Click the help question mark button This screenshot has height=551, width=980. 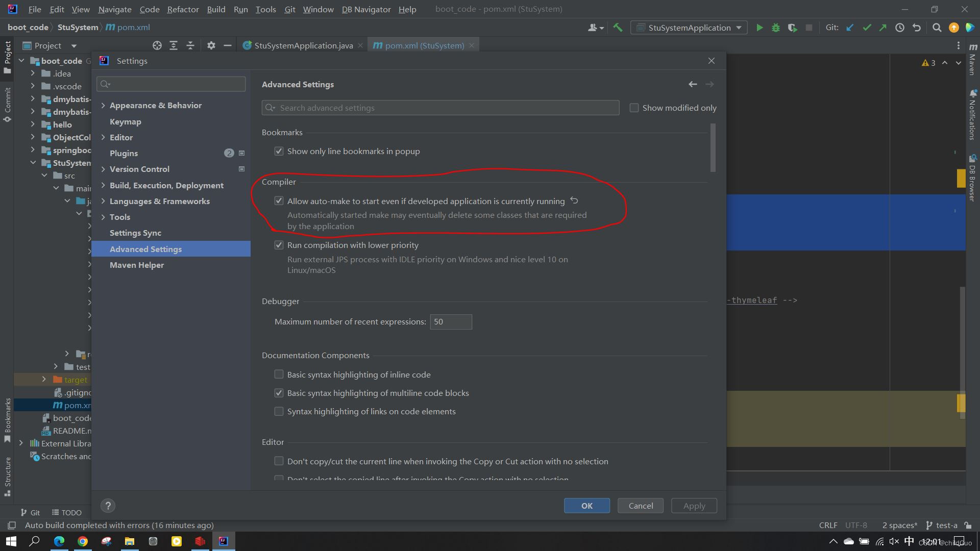point(108,506)
